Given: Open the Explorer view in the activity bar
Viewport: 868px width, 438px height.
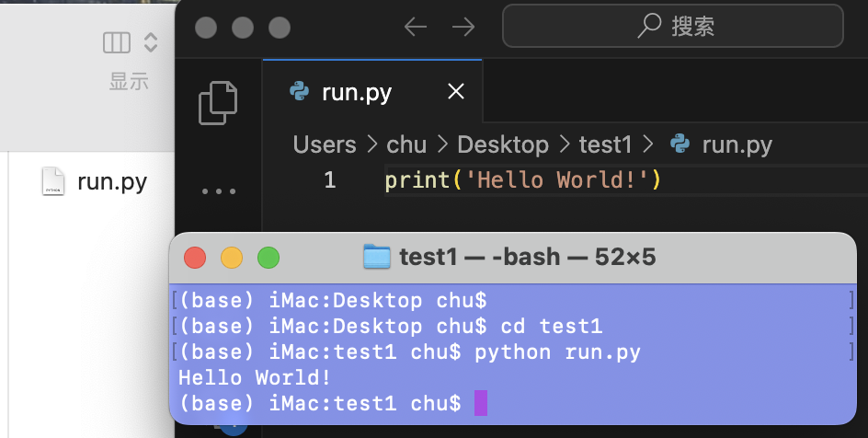Looking at the screenshot, I should pos(218,103).
